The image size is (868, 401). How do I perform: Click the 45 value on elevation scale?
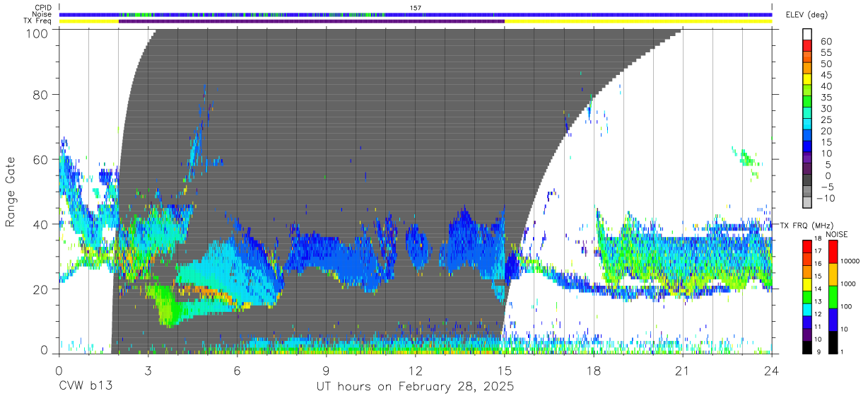[x=826, y=75]
